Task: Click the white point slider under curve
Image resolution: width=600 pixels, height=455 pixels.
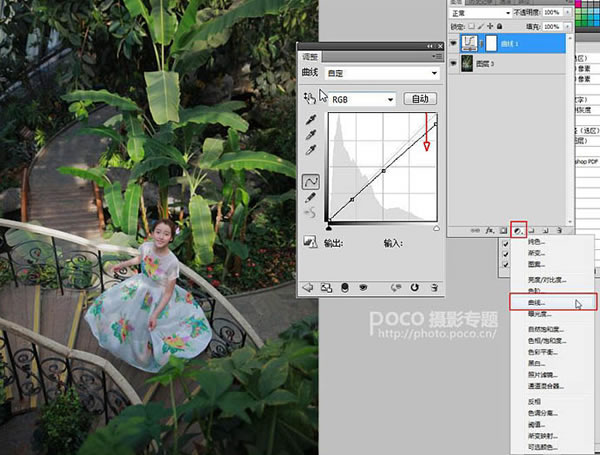Action: [436, 228]
